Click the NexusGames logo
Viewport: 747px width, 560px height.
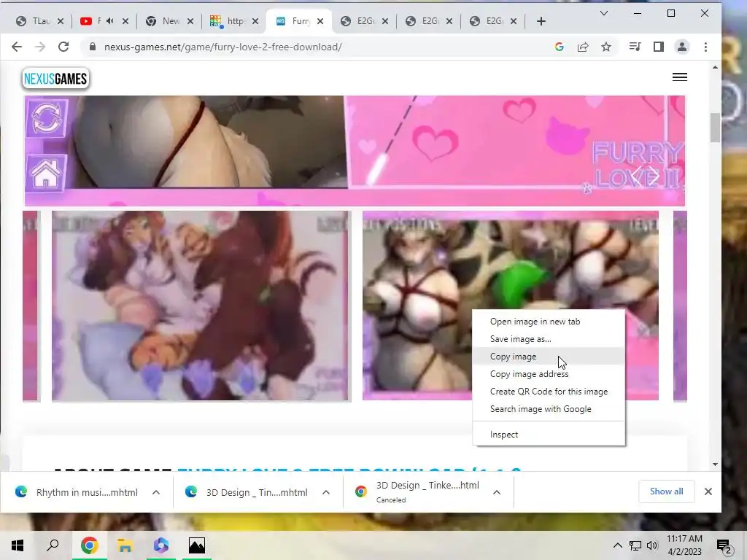(x=55, y=79)
